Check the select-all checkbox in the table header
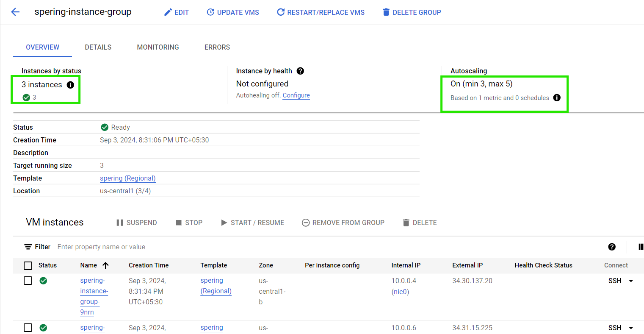This screenshot has width=644, height=334. (28, 265)
